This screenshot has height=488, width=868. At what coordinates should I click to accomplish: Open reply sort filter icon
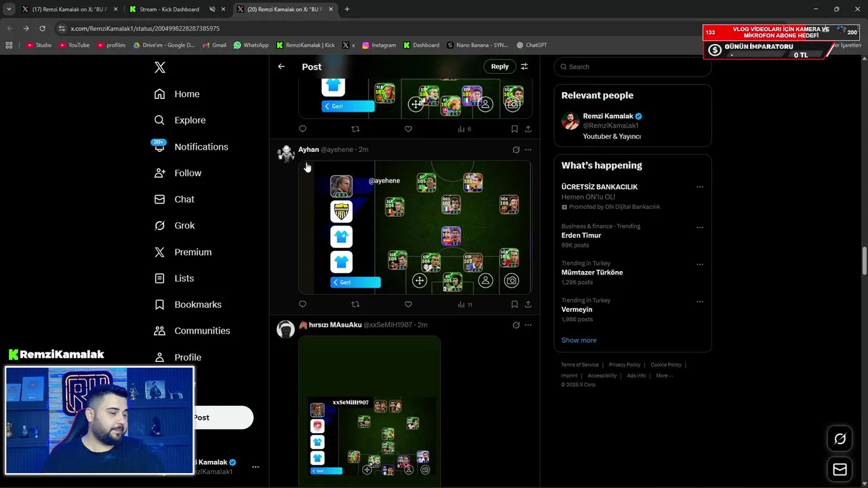(x=524, y=66)
